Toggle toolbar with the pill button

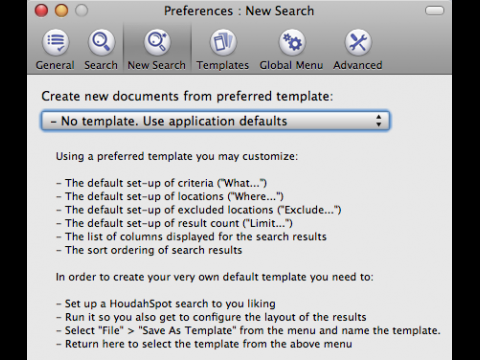pyautogui.click(x=434, y=11)
